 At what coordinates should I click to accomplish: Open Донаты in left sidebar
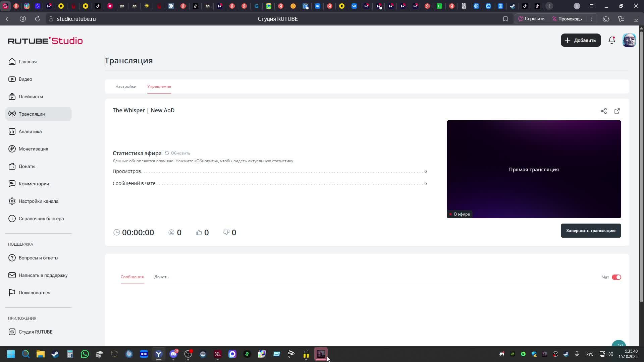(x=27, y=166)
